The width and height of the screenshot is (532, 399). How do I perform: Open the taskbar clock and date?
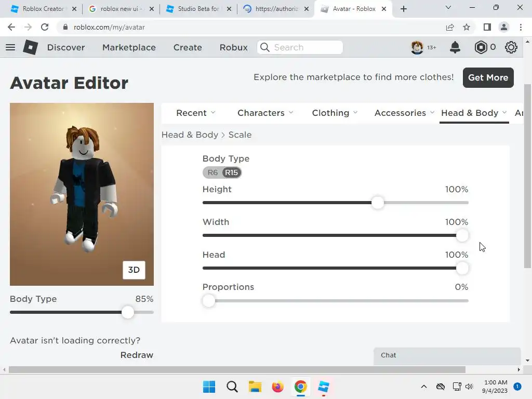click(495, 387)
